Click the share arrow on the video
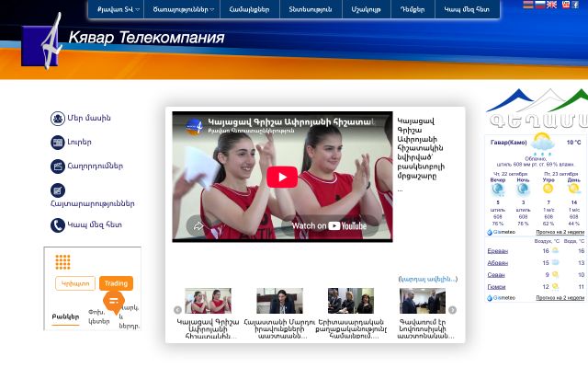Screen dimensions: 588x368 point(198,225)
